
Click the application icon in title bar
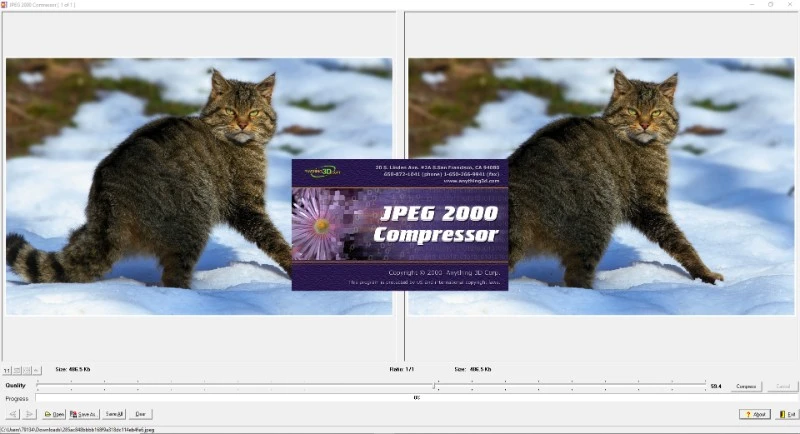pos(4,5)
